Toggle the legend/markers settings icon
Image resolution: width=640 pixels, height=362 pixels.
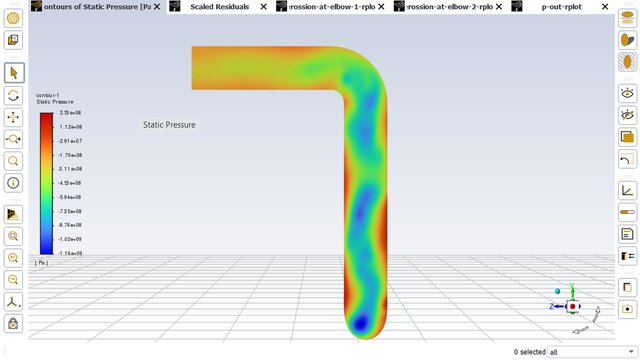point(627,256)
